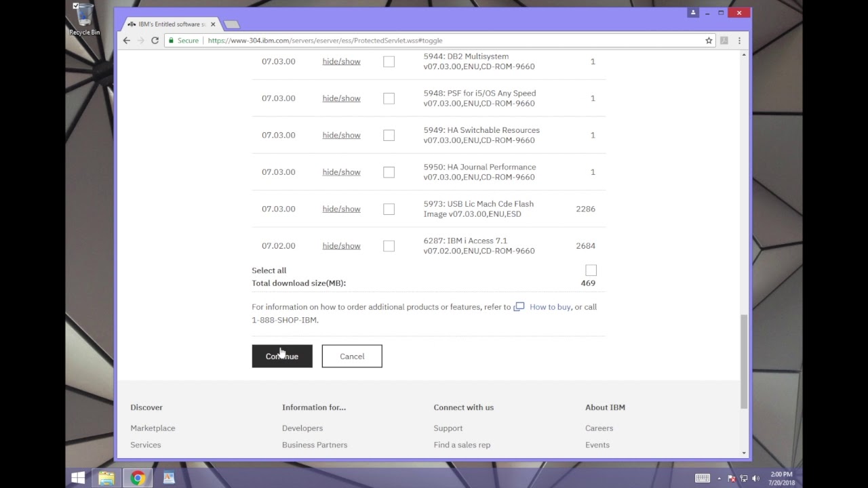
Task: Go back with the browser back arrow
Action: (x=127, y=41)
